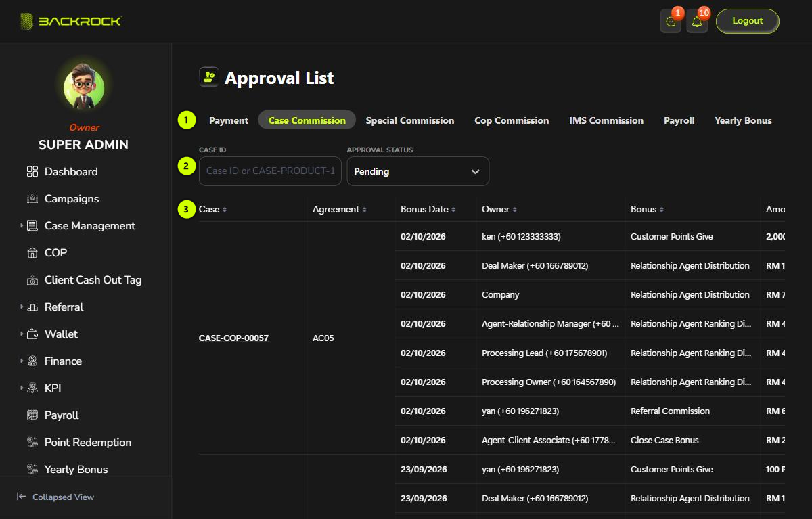This screenshot has height=519, width=812.
Task: Click owner ken (+60 123333333)
Action: pyautogui.click(x=521, y=237)
